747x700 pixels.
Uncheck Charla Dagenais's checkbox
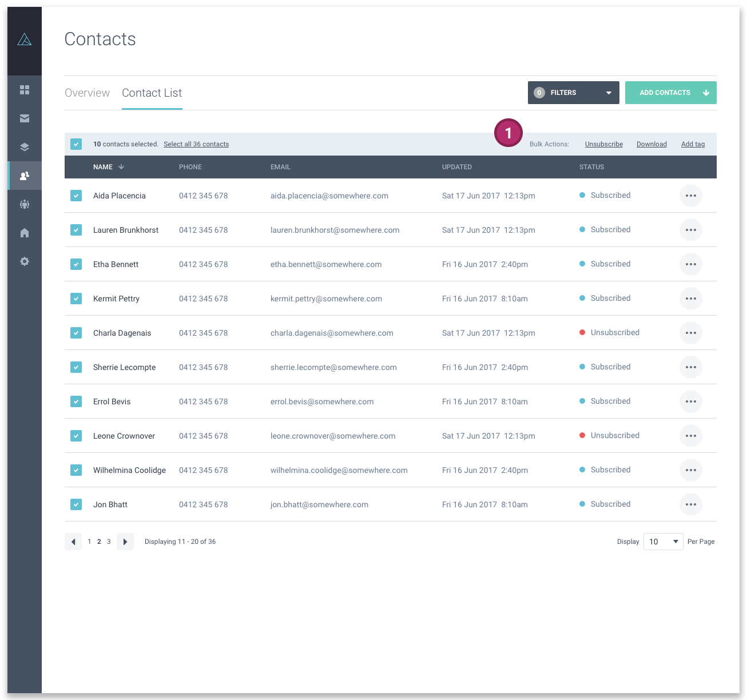[76, 333]
